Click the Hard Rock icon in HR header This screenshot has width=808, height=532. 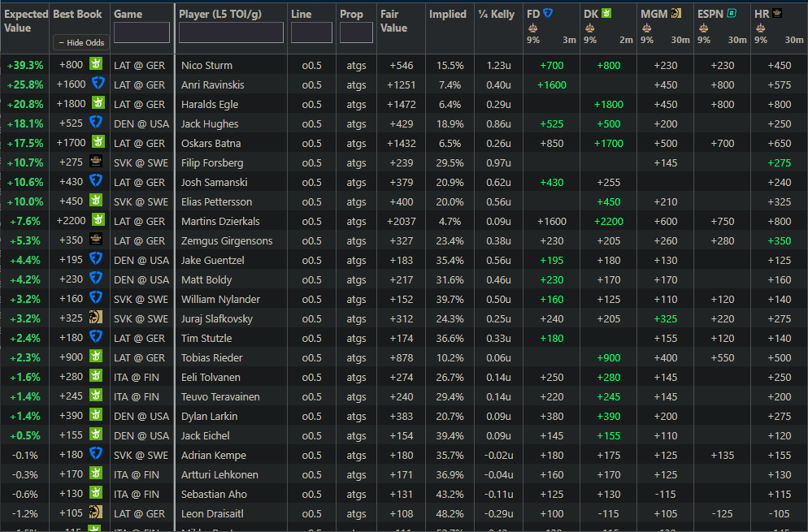pyautogui.click(x=777, y=13)
